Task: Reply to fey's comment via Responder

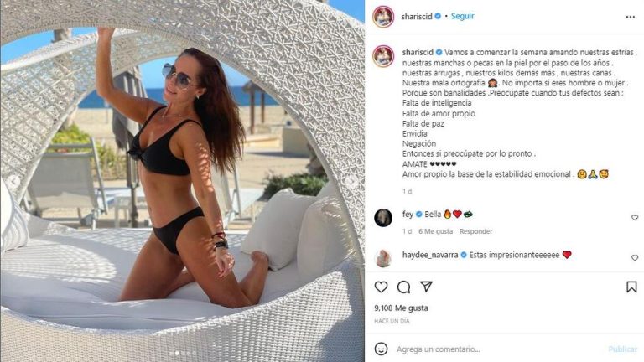Action: point(475,231)
